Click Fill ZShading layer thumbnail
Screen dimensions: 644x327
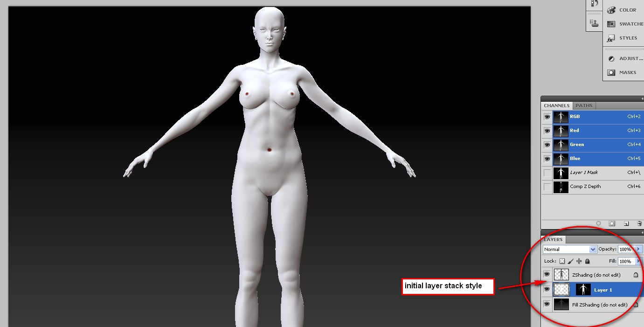click(561, 305)
